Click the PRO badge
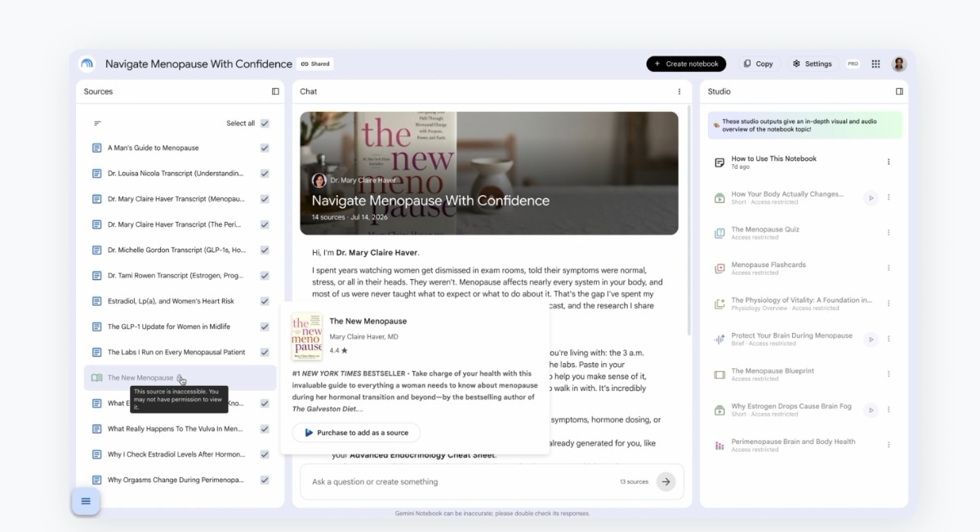The image size is (980, 532). (853, 64)
